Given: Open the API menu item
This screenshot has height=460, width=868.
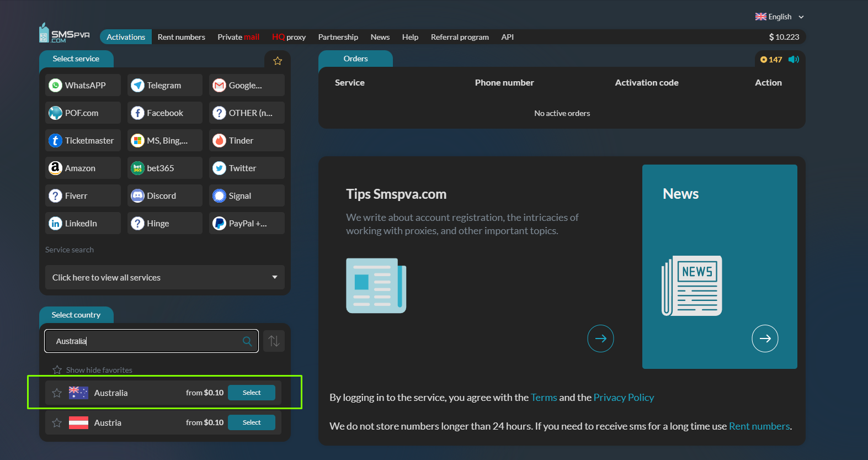Looking at the screenshot, I should pos(508,37).
